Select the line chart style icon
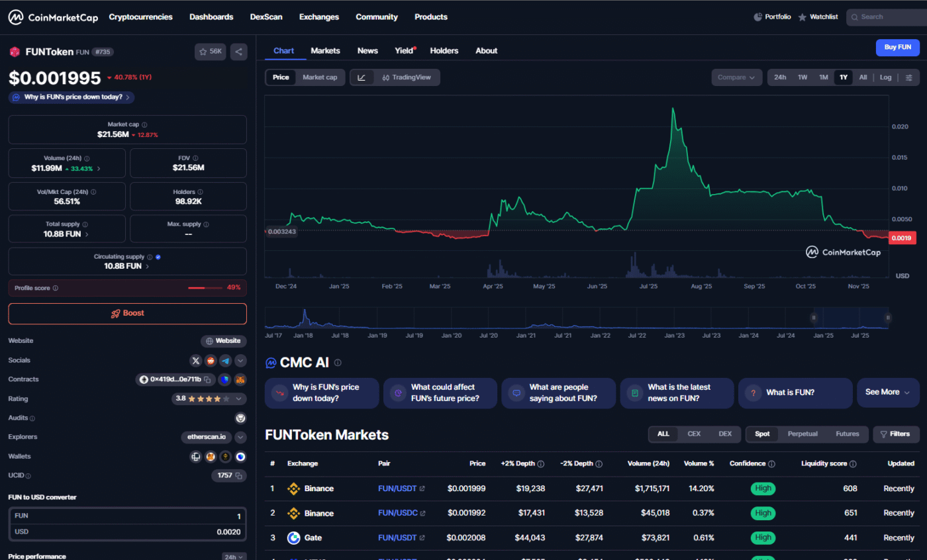Image resolution: width=927 pixels, height=560 pixels. click(x=362, y=77)
